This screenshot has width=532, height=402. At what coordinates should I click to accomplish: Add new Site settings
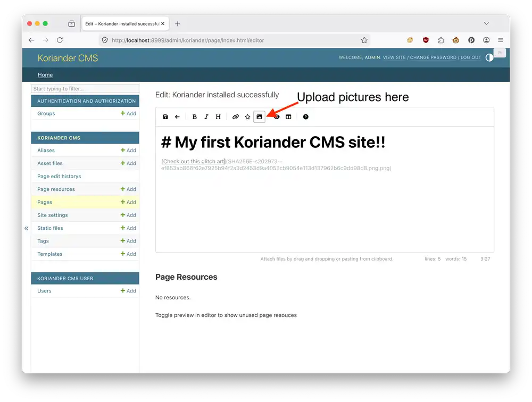(128, 215)
